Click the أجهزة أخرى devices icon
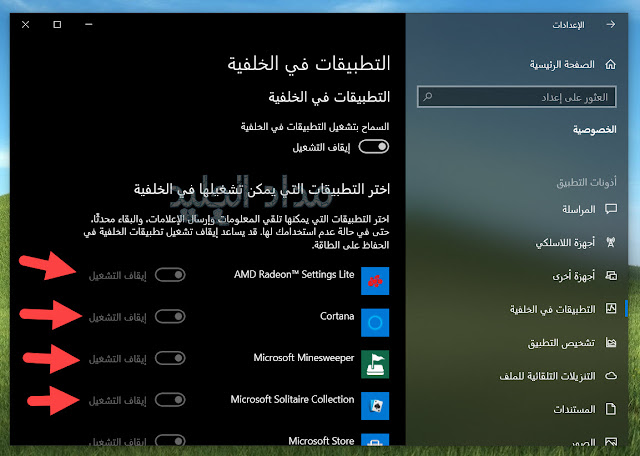 611,276
